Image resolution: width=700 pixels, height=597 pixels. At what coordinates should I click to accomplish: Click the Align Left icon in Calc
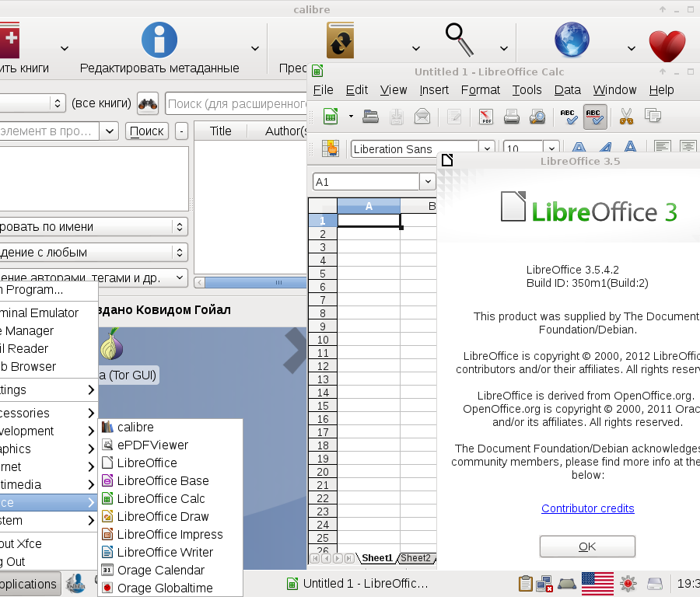[662, 146]
